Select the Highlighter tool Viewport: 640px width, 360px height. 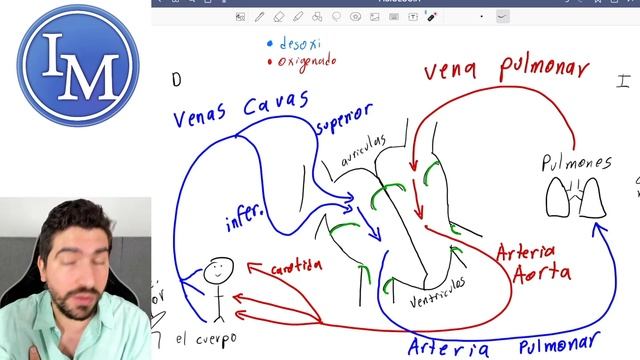pos(298,17)
